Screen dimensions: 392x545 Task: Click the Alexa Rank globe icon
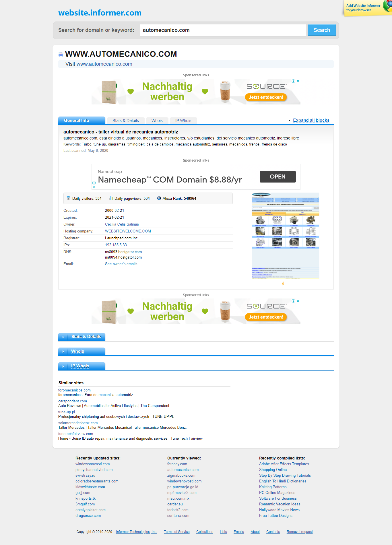click(159, 198)
